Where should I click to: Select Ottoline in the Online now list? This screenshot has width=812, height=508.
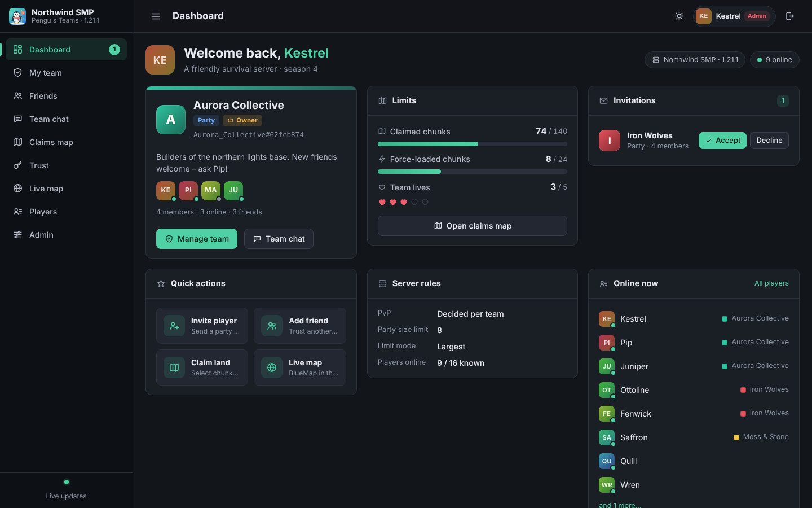coord(694,390)
